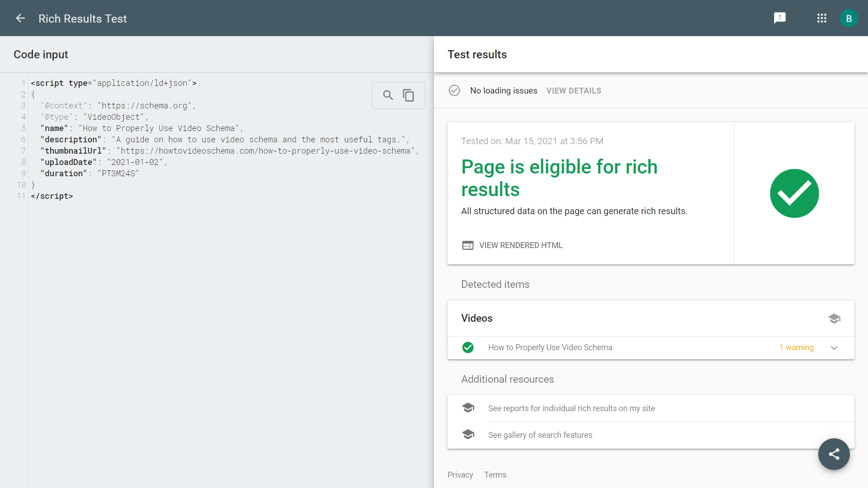Open the account avatar B
868x488 pixels.
(x=849, y=19)
